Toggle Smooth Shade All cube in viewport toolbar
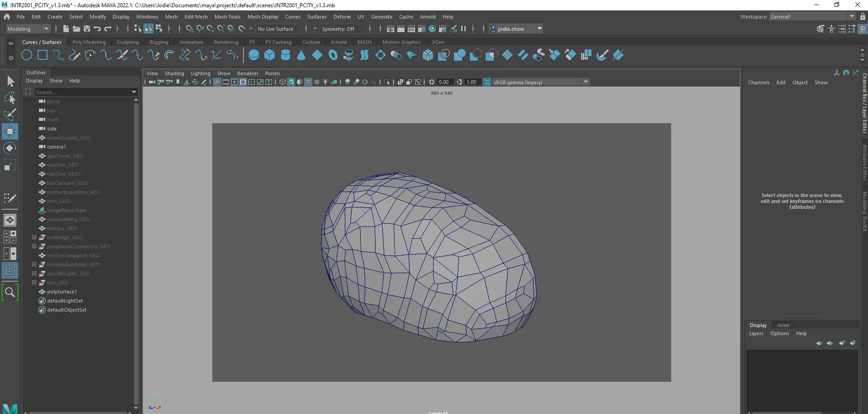This screenshot has width=868, height=414. (x=291, y=82)
